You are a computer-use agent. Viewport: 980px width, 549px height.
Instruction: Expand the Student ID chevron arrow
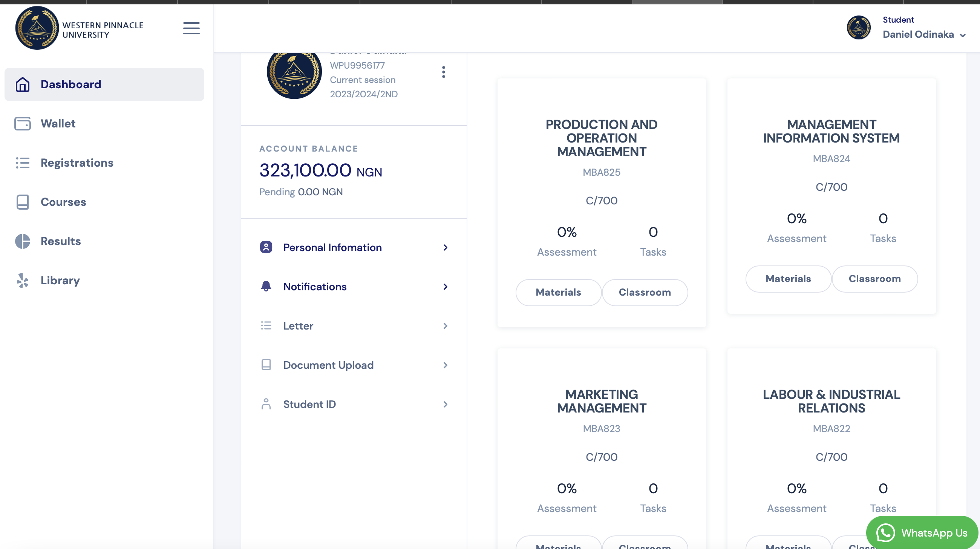445,405
